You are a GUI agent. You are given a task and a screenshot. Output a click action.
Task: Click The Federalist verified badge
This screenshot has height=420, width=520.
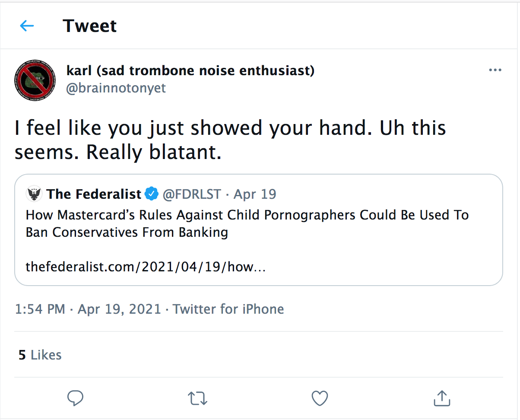(151, 194)
